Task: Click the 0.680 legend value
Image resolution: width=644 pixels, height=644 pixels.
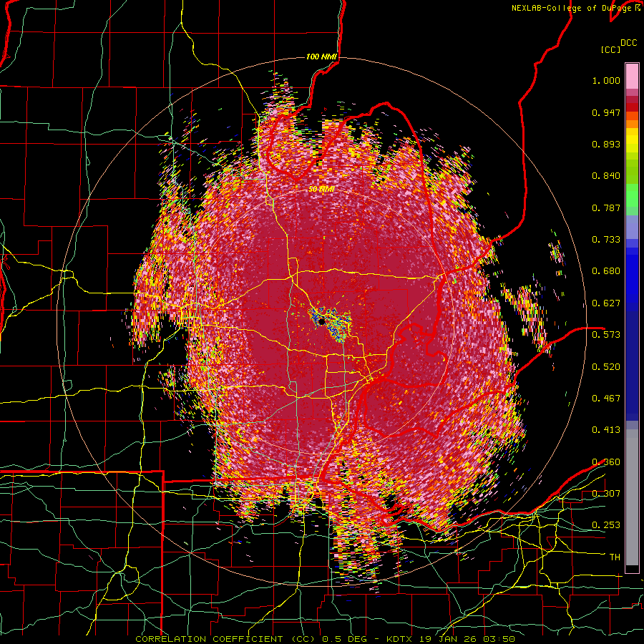Action: [606, 271]
